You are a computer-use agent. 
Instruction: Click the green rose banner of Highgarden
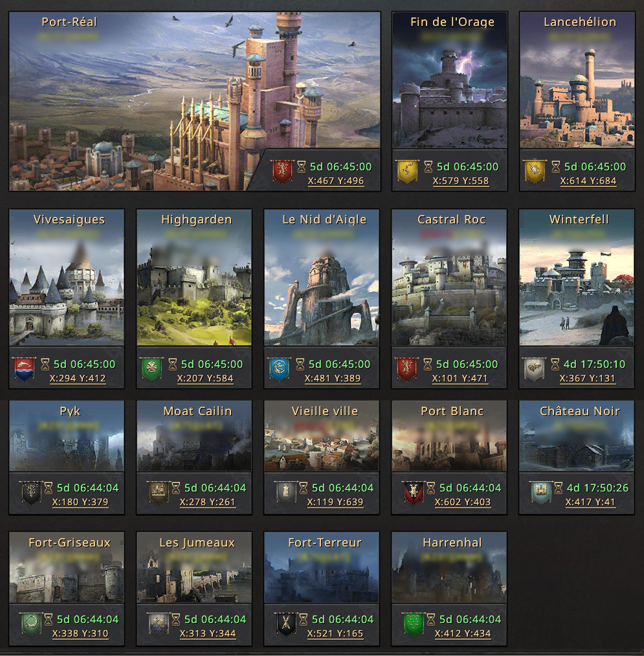(x=152, y=369)
